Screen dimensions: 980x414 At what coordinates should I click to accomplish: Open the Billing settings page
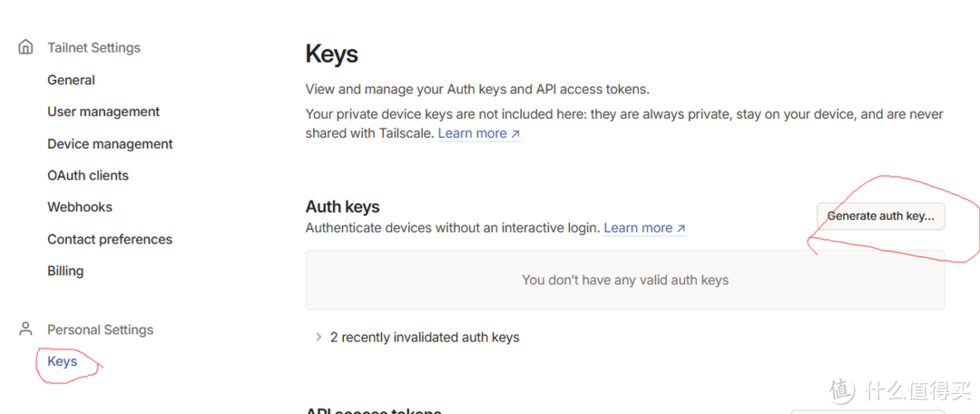[65, 271]
